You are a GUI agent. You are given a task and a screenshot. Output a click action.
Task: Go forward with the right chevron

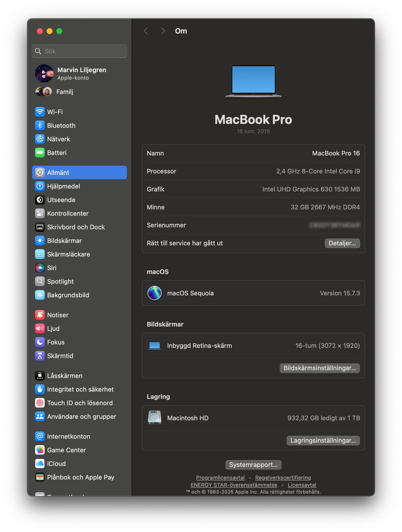(x=163, y=31)
